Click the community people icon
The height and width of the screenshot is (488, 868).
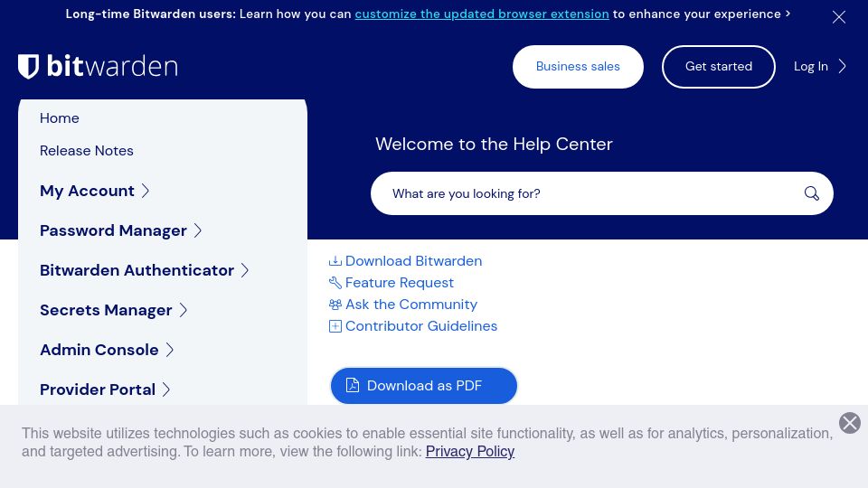click(x=335, y=305)
